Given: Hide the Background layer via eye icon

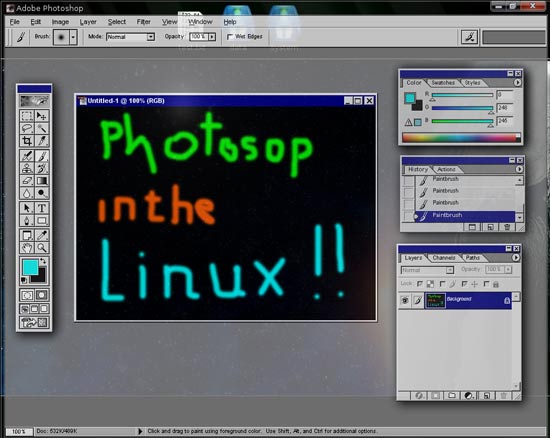Looking at the screenshot, I should pyautogui.click(x=405, y=301).
